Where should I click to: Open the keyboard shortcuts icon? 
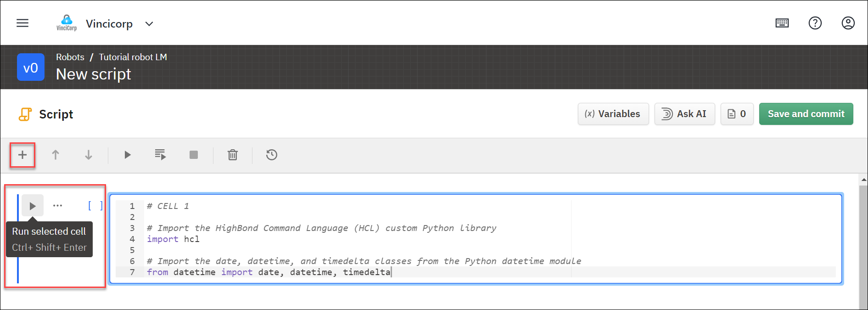[x=782, y=23]
